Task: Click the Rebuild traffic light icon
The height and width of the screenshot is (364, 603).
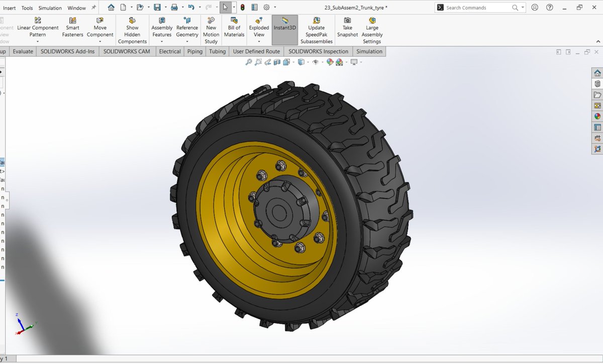Action: (x=243, y=8)
